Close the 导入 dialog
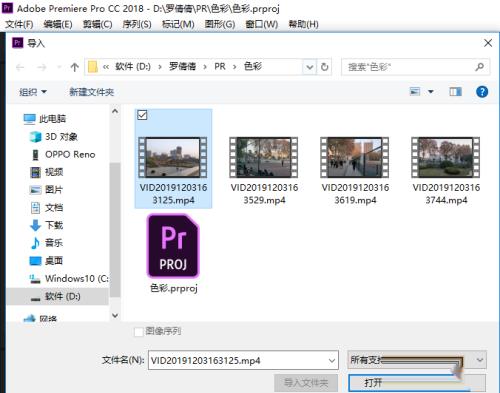Screen dimensions: 500x393 click(488, 43)
